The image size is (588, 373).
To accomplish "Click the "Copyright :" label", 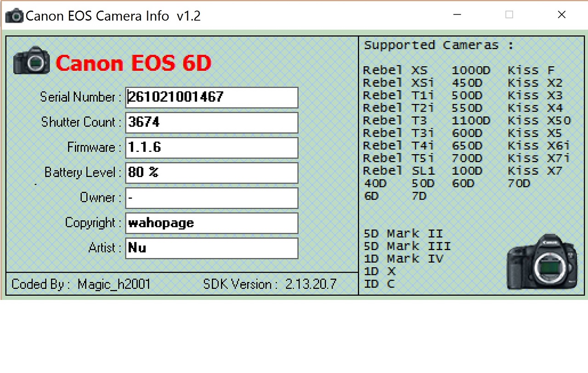I will [x=93, y=223].
